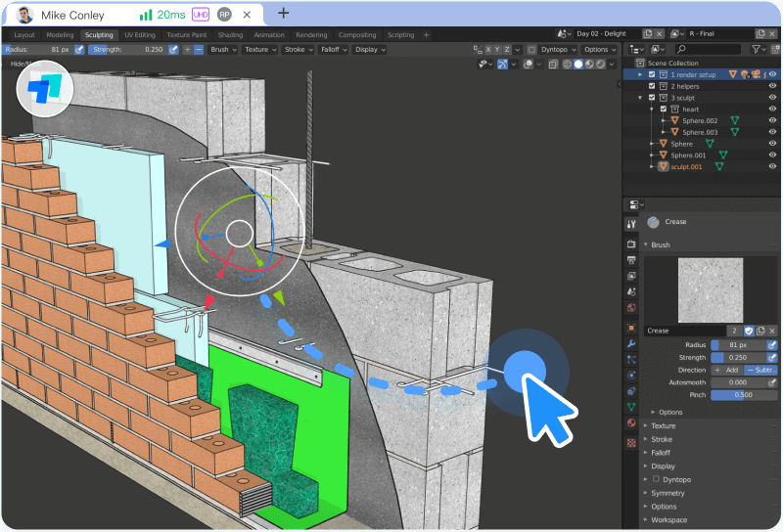Open the texture properties checkerboard icon

click(631, 442)
